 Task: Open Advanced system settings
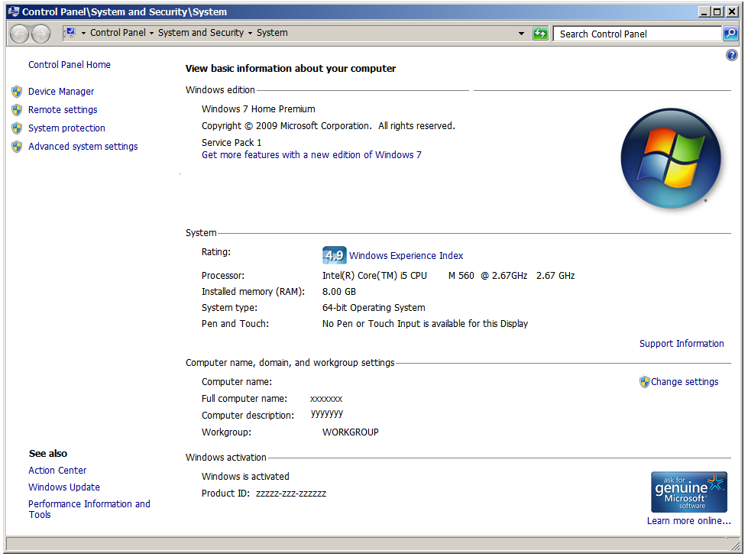pos(83,147)
